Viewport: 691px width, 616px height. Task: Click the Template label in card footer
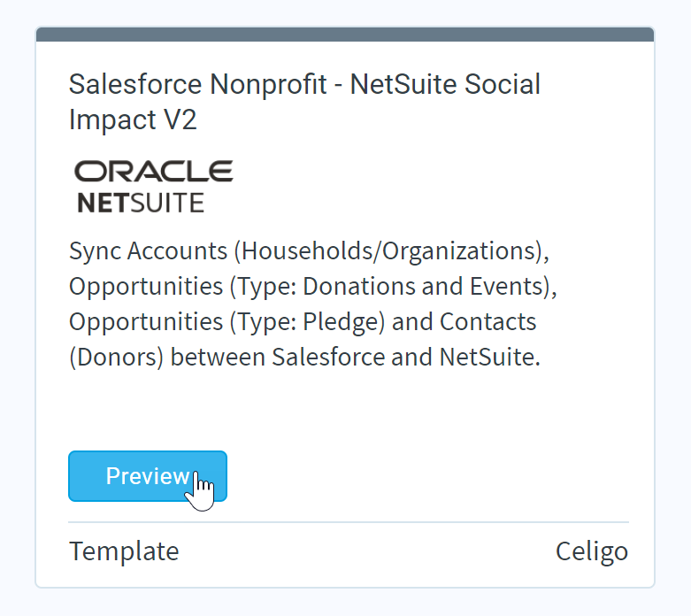(x=124, y=551)
